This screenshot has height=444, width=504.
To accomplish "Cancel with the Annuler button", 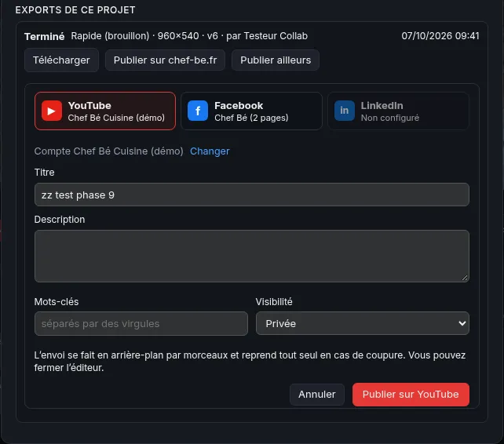I will point(317,395).
